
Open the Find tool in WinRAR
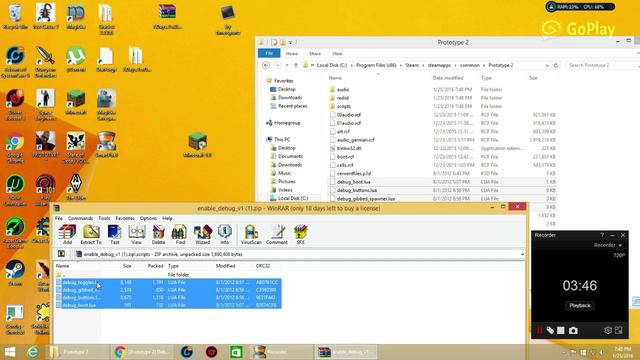point(180,235)
